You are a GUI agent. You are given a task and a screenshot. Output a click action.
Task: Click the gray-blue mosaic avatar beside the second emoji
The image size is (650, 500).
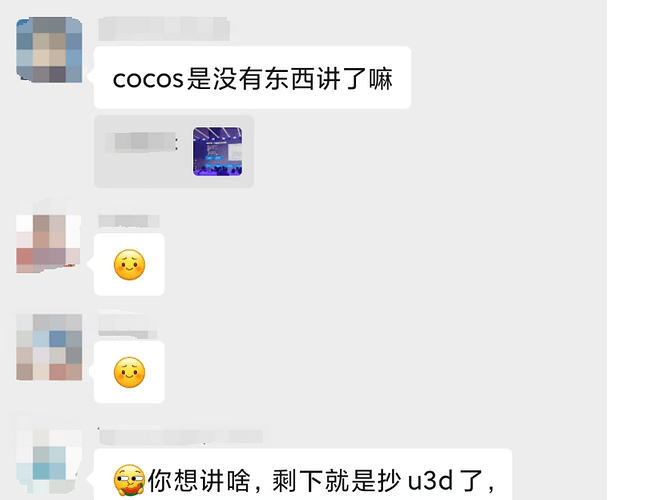point(49,347)
